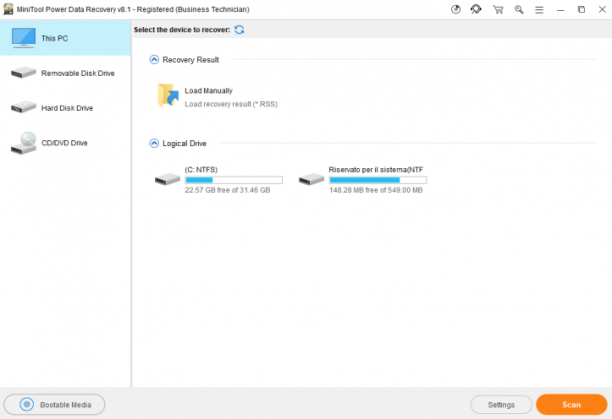Viewport: 612px width, 419px height.
Task: Open the shopping cart icon
Action: (498, 9)
